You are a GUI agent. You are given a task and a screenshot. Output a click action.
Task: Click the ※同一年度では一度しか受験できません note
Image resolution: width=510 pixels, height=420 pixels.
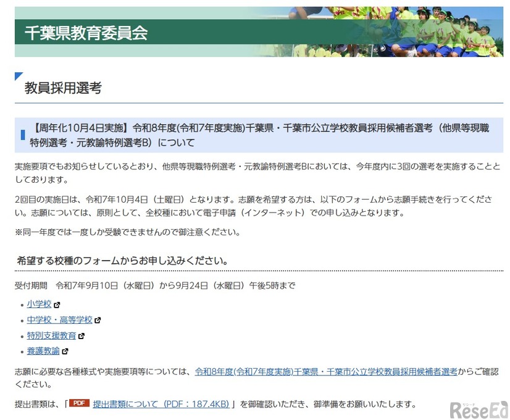(127, 232)
